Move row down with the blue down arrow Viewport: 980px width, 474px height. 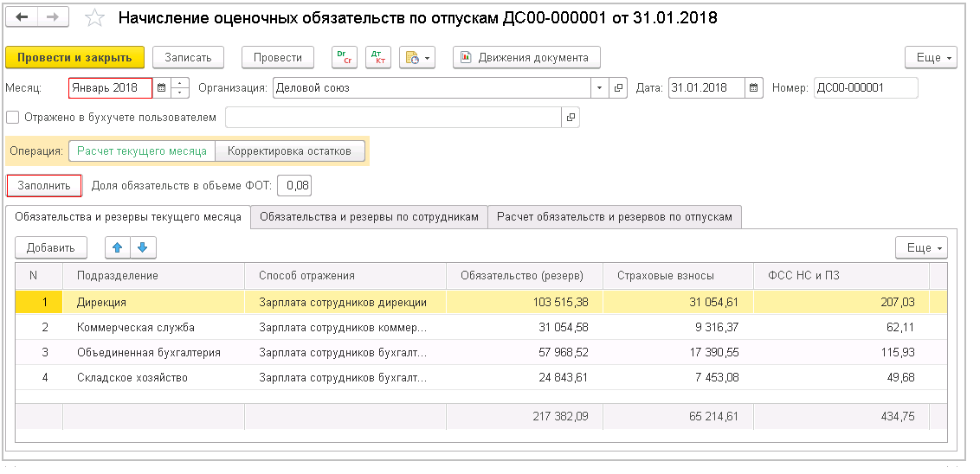point(143,247)
